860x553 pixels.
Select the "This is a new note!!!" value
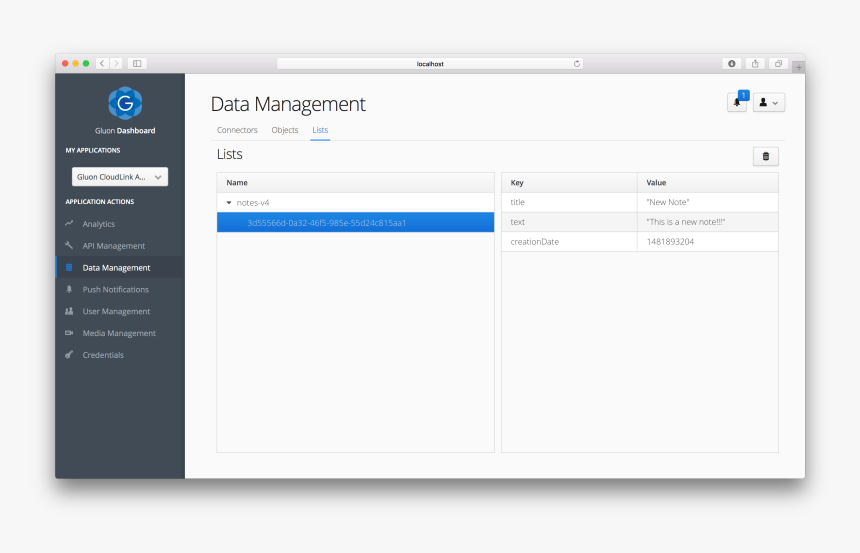708,222
